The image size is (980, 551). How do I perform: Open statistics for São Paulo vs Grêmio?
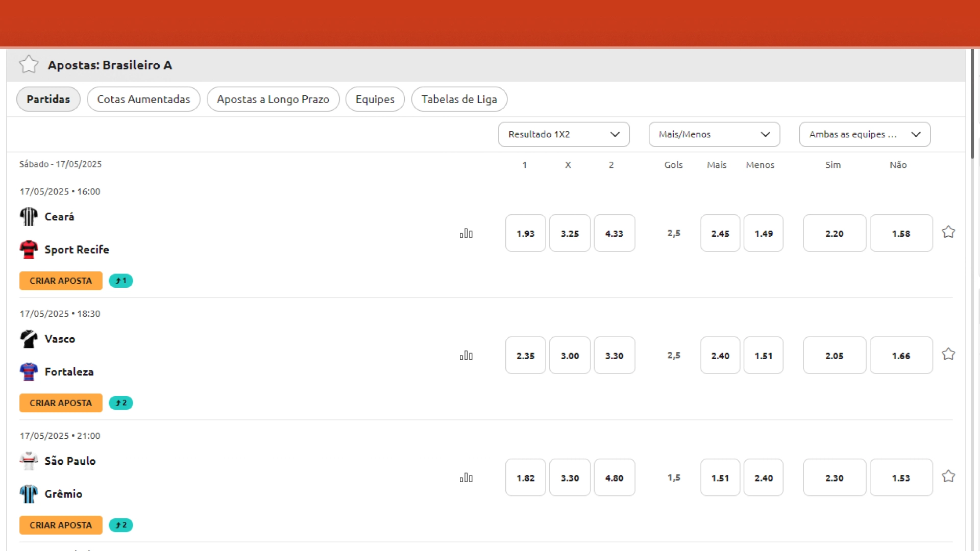pyautogui.click(x=466, y=478)
